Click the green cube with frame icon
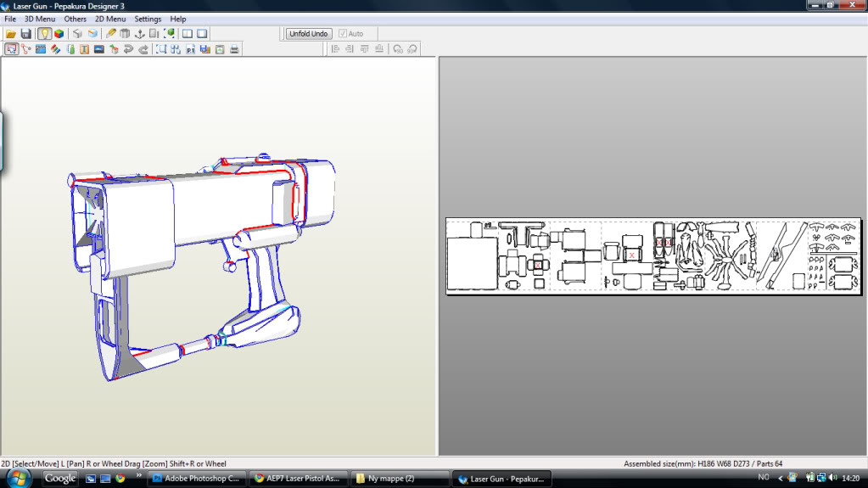The width and height of the screenshot is (868, 488). point(170,34)
